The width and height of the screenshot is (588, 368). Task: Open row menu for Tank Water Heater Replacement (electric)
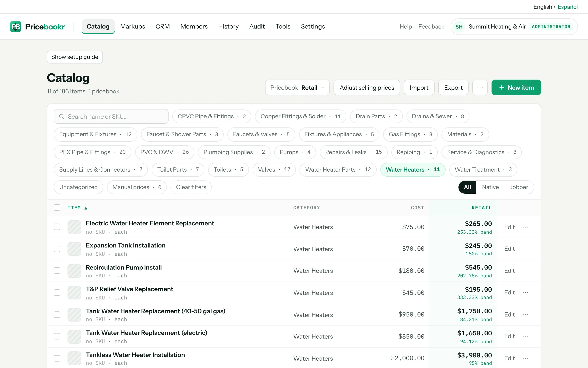click(x=526, y=336)
